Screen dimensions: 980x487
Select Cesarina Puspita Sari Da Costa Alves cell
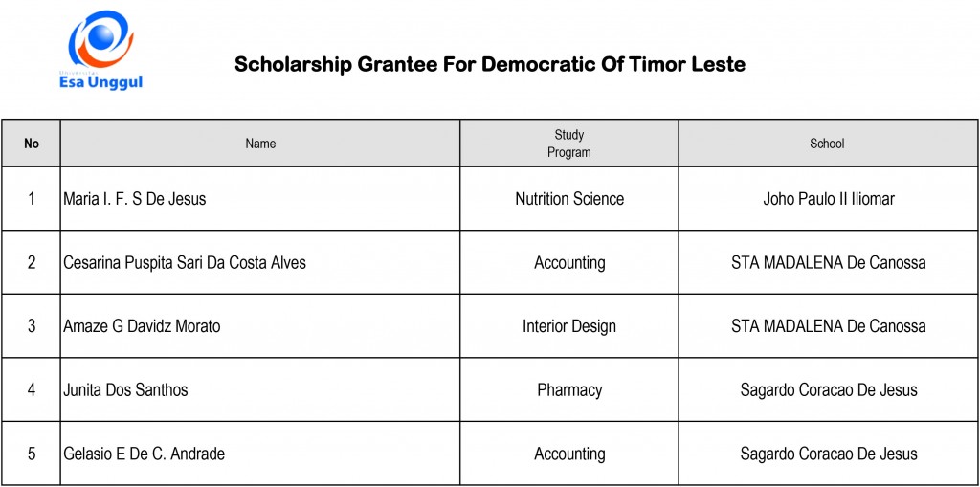(x=260, y=262)
